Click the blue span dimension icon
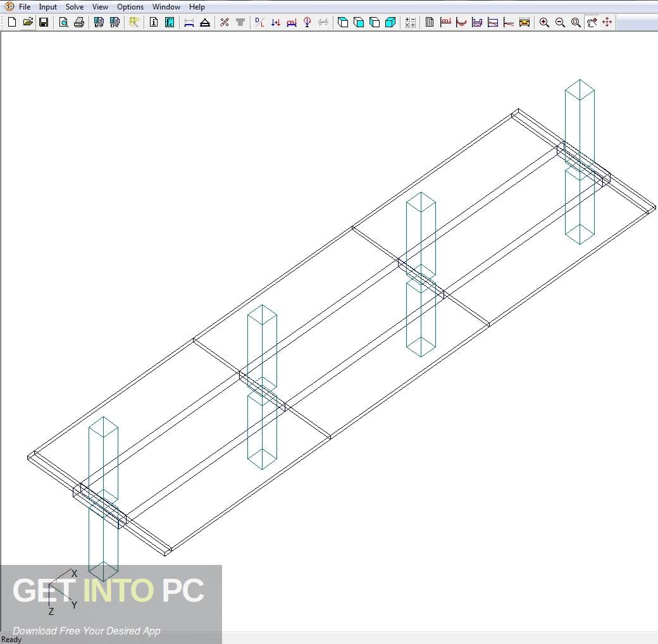Screen dimensions: 658x644 (189, 22)
